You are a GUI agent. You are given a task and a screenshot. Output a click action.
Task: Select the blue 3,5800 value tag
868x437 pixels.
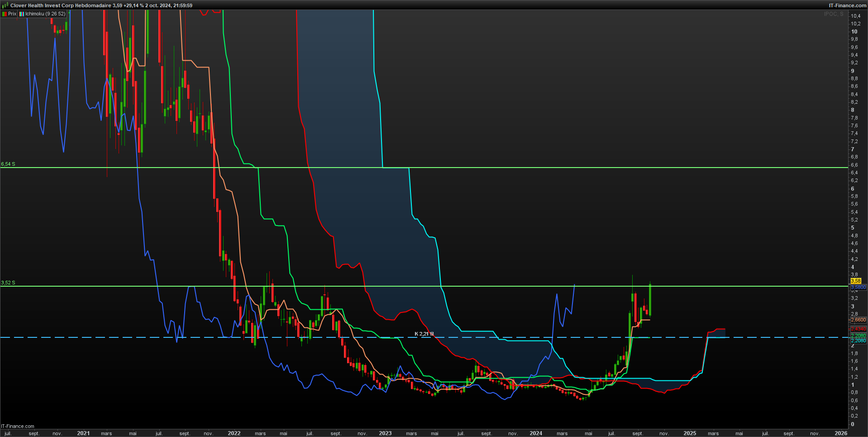click(x=858, y=287)
